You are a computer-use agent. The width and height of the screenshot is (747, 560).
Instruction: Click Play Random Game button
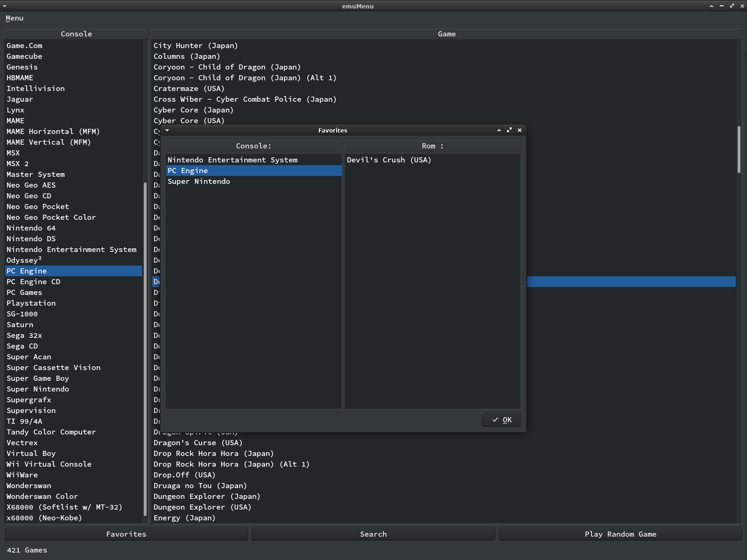[620, 534]
